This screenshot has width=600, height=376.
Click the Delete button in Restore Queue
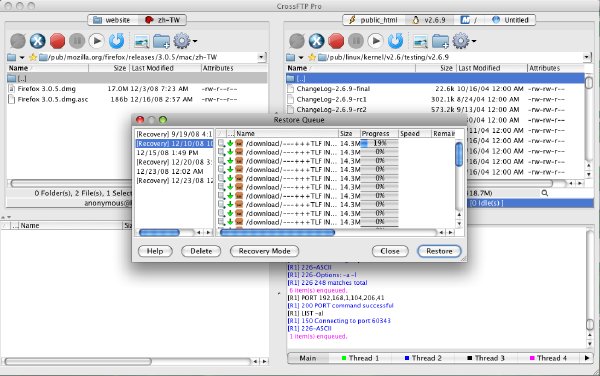click(201, 251)
